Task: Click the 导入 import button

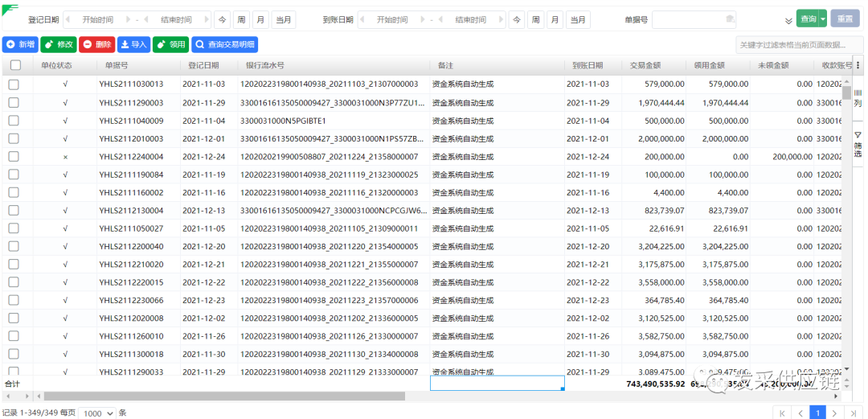Action: click(x=134, y=44)
